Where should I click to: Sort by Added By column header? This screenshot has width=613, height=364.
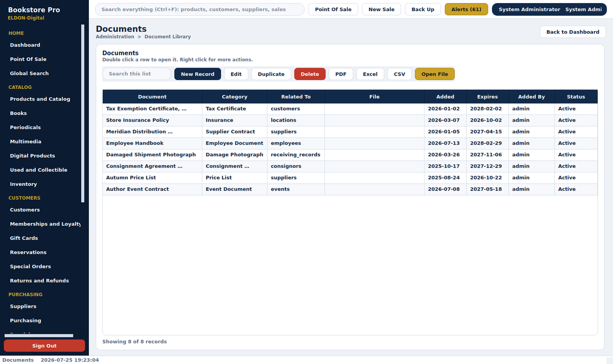(531, 96)
